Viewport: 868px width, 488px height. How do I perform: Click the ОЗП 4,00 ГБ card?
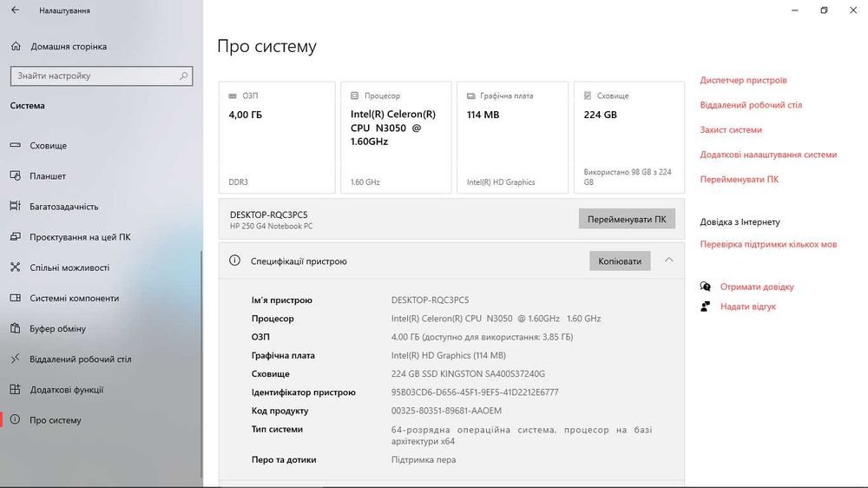pyautogui.click(x=277, y=137)
